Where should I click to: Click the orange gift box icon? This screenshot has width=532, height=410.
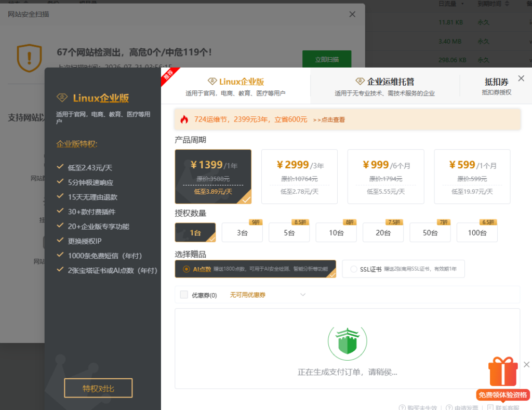point(503,372)
